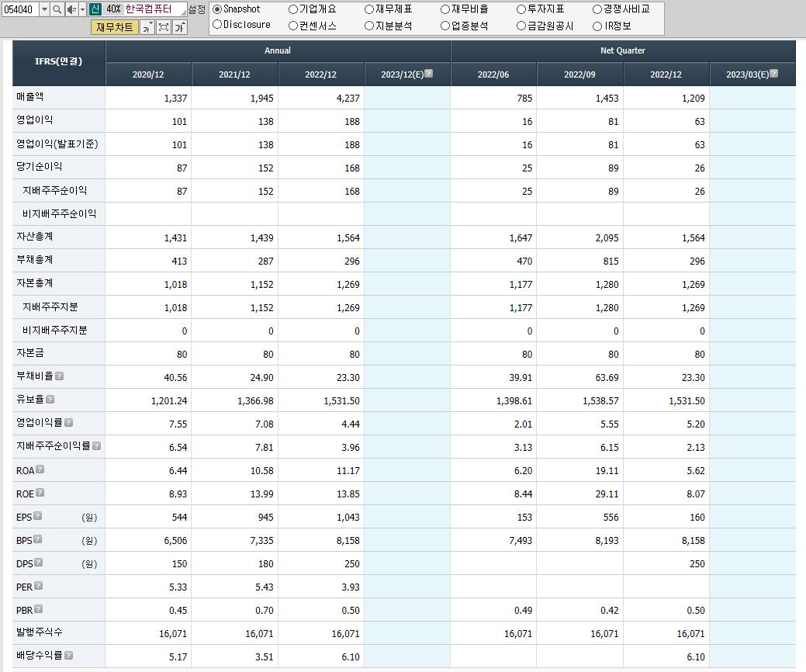The image size is (806, 672).
Task: Open the stock code dropdown arrow
Action: pyautogui.click(x=44, y=9)
